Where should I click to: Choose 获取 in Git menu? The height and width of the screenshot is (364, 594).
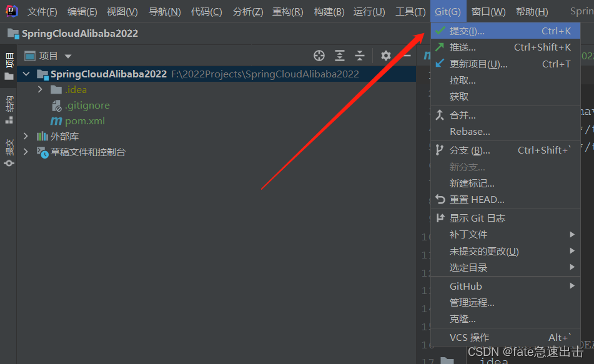point(505,97)
